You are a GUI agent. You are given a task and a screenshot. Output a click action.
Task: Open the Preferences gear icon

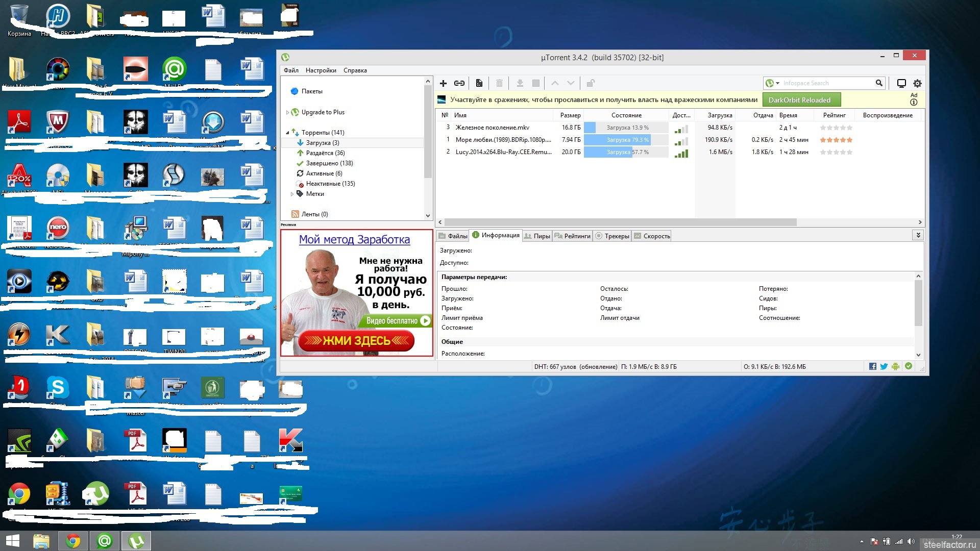coord(917,83)
